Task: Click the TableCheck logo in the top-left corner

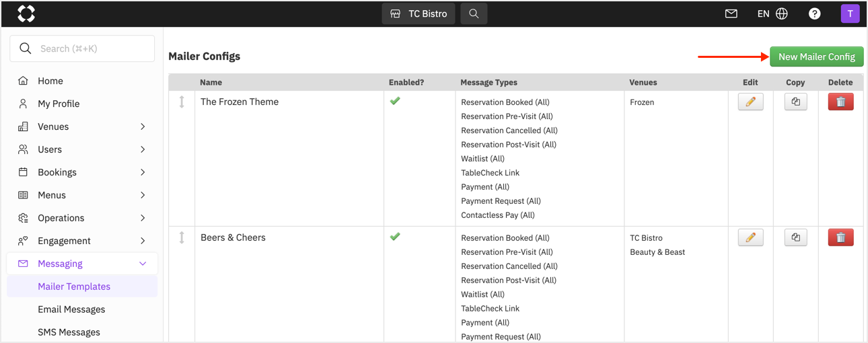Action: coord(26,13)
